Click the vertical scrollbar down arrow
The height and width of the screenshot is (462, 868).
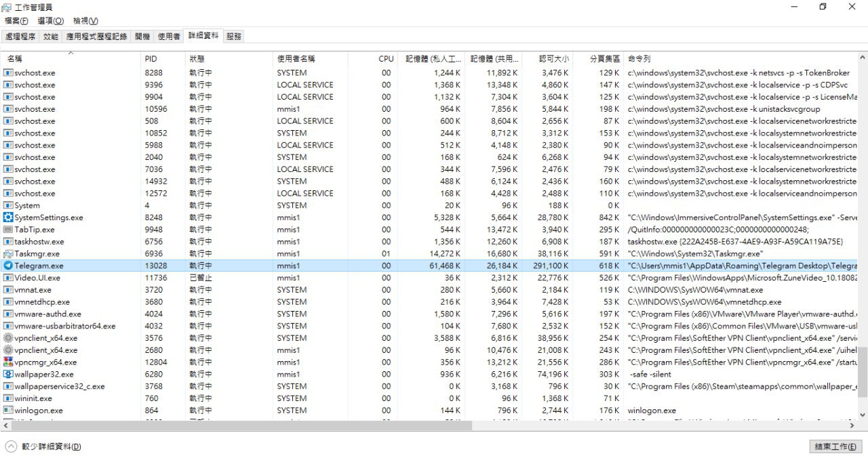(x=863, y=415)
